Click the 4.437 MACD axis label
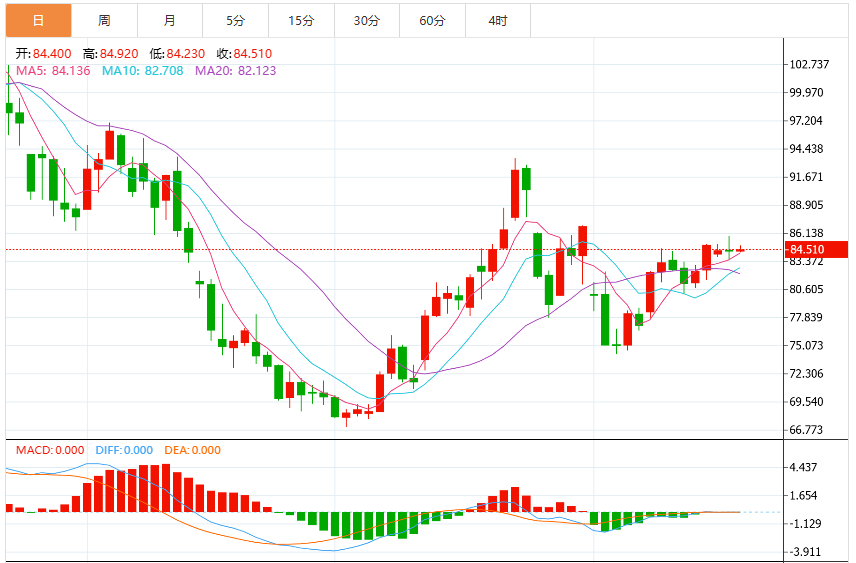The height and width of the screenshot is (563, 856). tap(803, 467)
